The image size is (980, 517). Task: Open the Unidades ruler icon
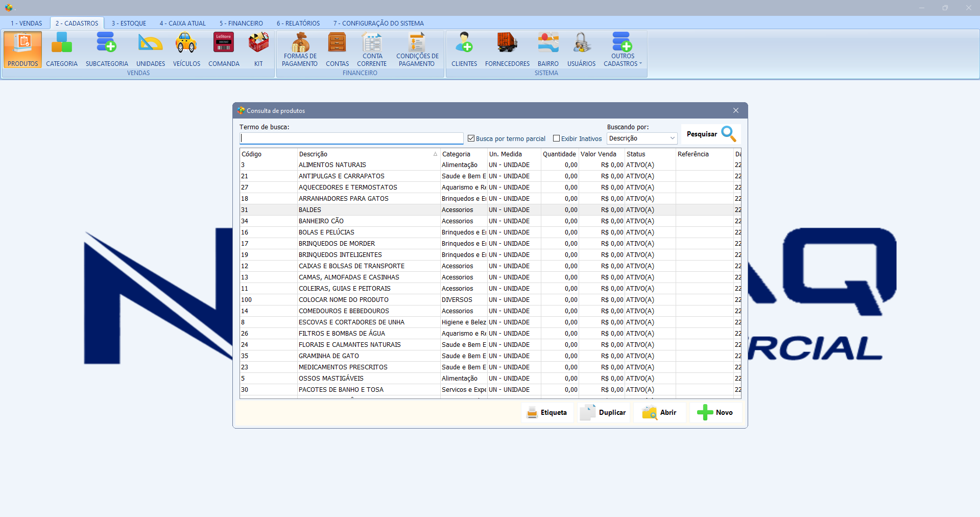(151, 49)
